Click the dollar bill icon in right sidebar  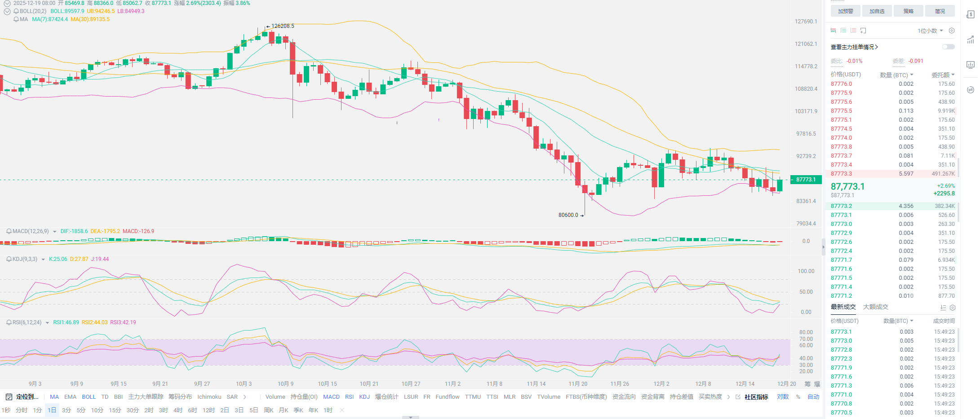pos(970,14)
